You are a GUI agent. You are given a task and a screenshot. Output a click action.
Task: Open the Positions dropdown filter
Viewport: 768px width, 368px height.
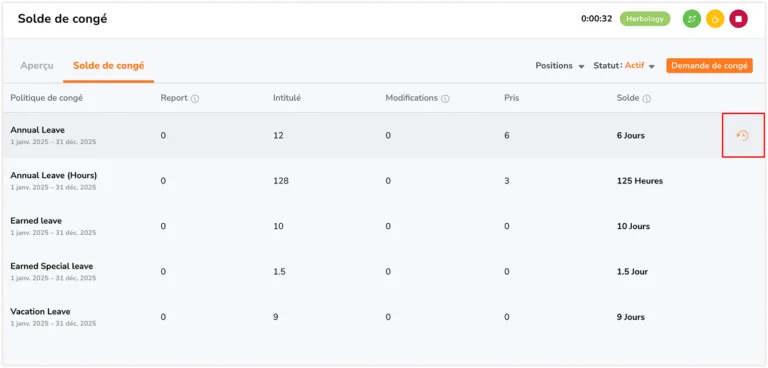coord(559,66)
